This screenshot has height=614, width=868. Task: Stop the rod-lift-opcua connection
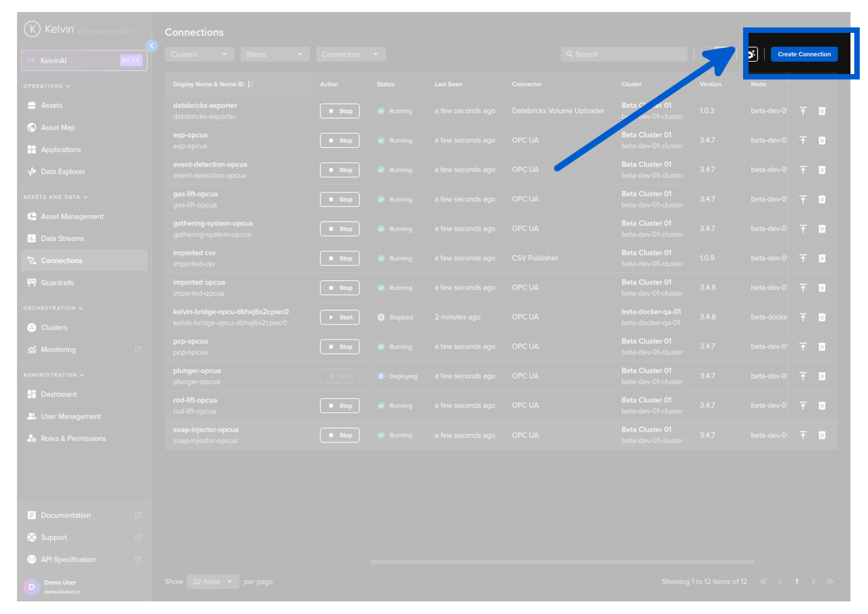(340, 406)
